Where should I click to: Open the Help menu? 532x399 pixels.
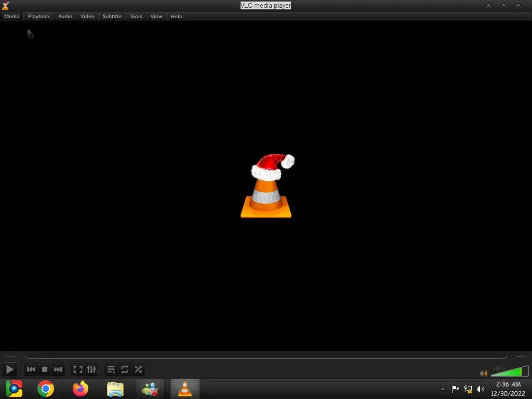click(x=177, y=16)
